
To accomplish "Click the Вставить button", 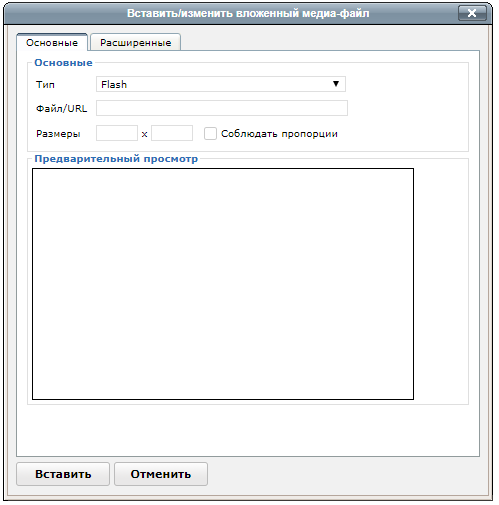I will coord(63,474).
